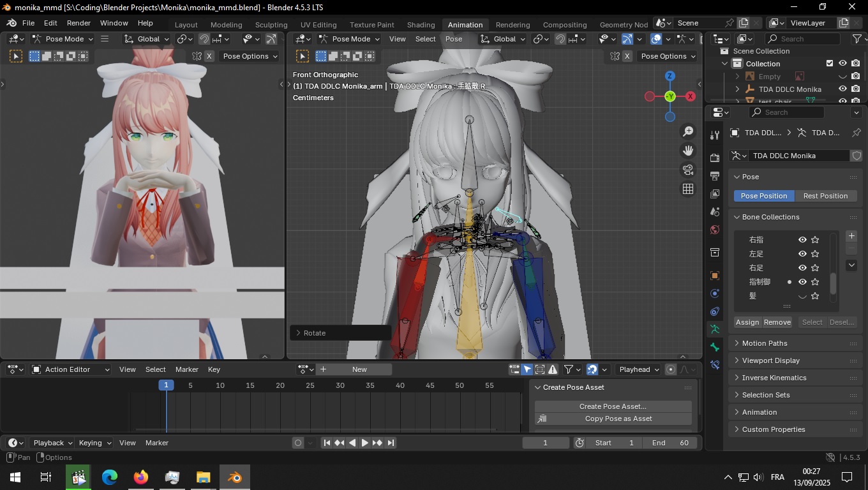Click the fake user shield icon next to TDA DDLC Monika
This screenshot has width=868, height=490.
pyautogui.click(x=857, y=156)
